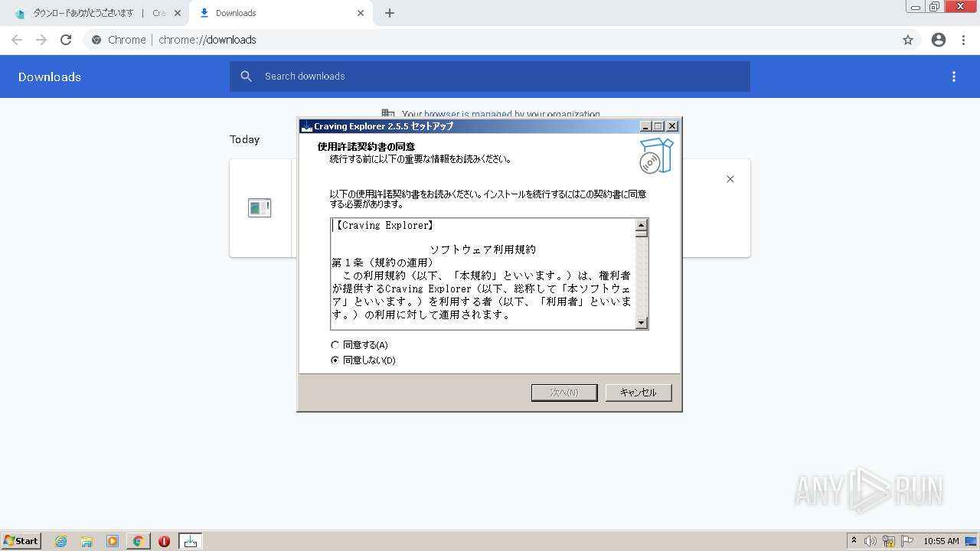Minimize the Craving Explorer setup dialog
The image size is (980, 551).
pos(645,126)
